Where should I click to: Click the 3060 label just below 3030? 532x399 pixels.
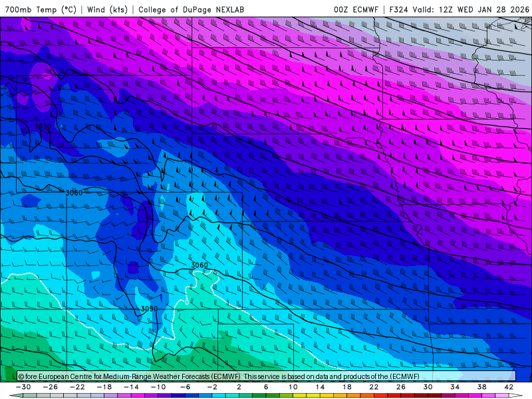(x=74, y=193)
